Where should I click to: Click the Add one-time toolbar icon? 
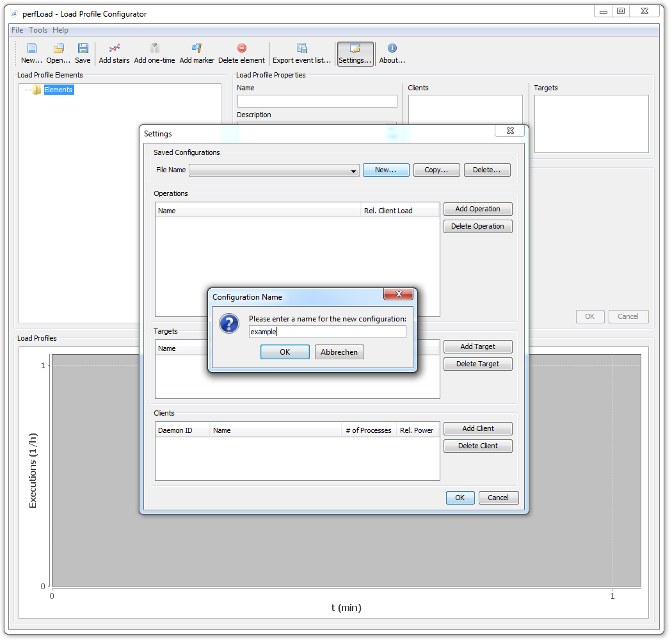pos(154,53)
